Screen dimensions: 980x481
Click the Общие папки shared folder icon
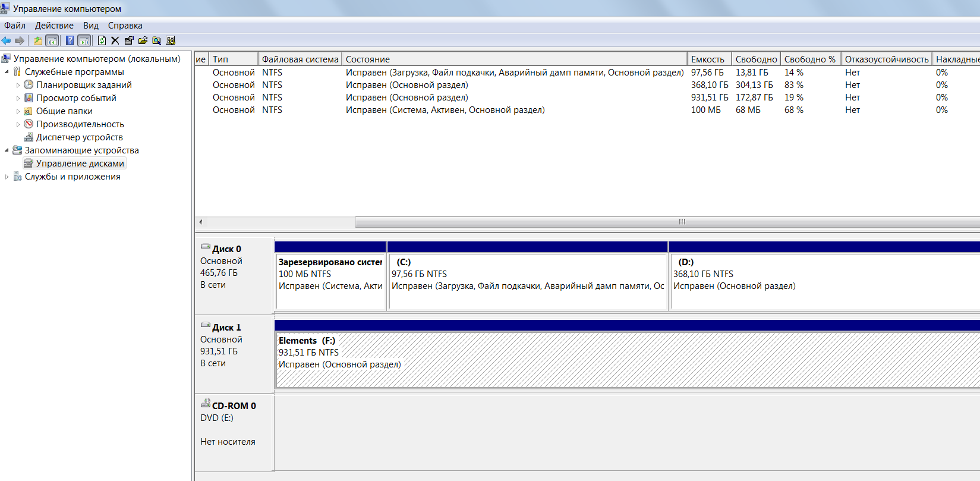click(x=29, y=111)
